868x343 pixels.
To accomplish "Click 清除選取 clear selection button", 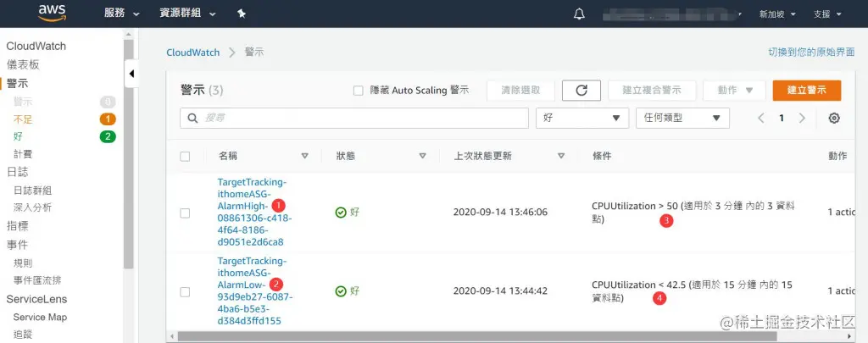I will [520, 90].
